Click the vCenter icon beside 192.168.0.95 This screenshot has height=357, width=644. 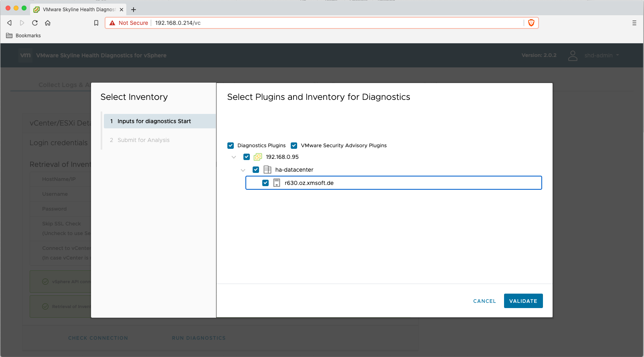258,157
